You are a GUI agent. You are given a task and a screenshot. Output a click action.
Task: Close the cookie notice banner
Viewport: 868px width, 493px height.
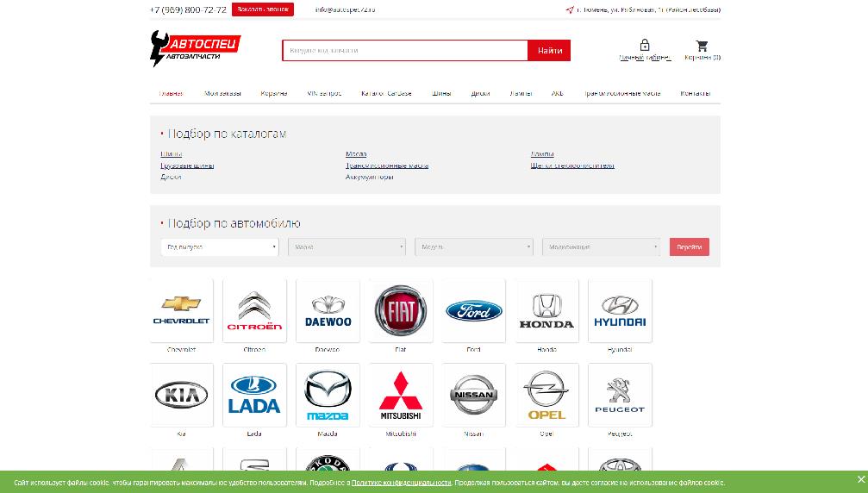(x=861, y=479)
